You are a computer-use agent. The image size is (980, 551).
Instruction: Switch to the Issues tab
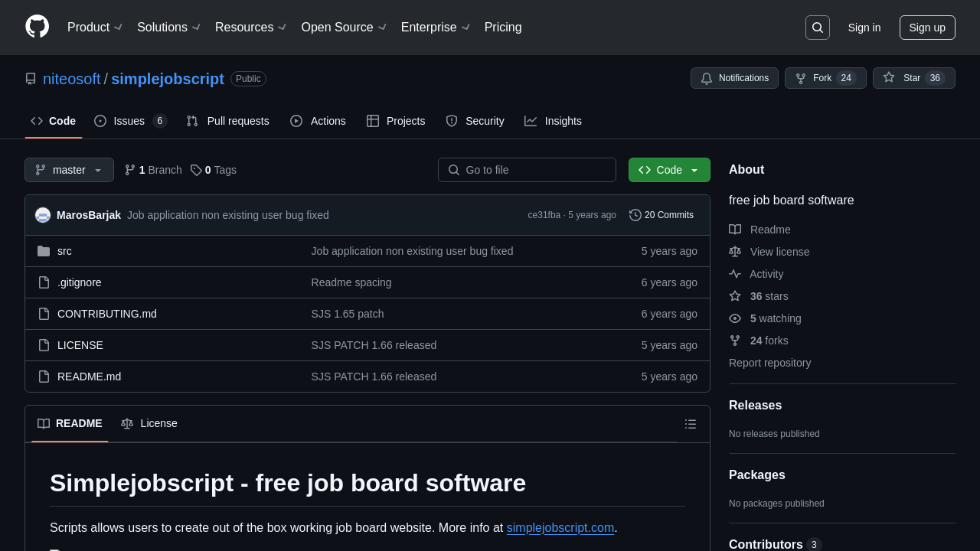(130, 121)
